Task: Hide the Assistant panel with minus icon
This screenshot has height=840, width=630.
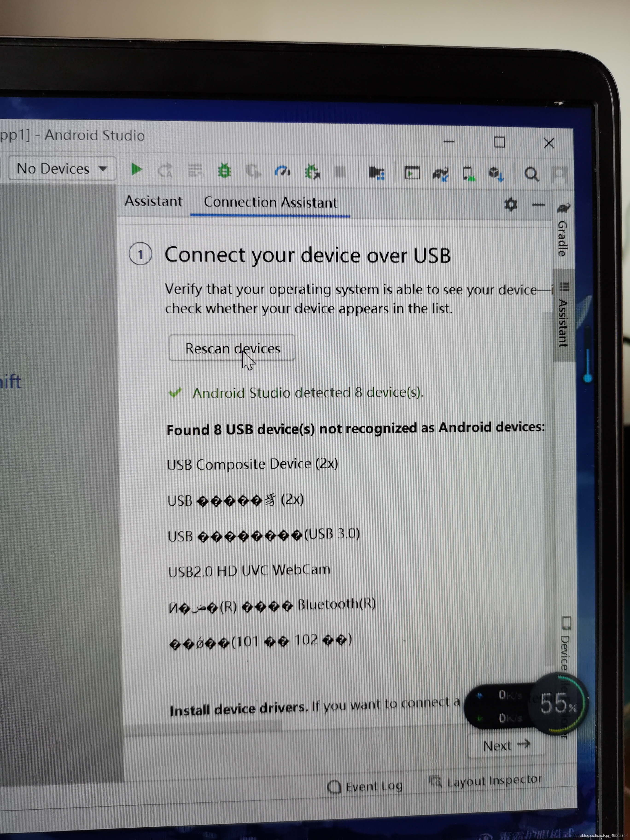Action: click(539, 205)
